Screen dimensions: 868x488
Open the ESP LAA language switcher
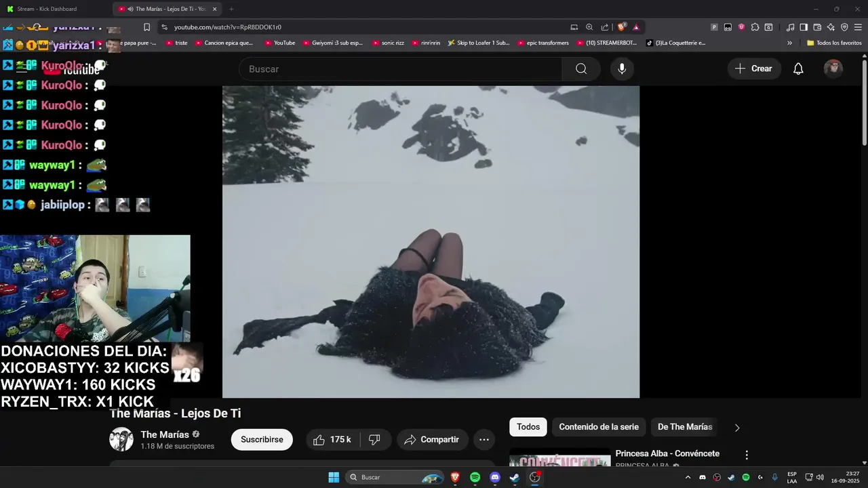[x=792, y=477]
